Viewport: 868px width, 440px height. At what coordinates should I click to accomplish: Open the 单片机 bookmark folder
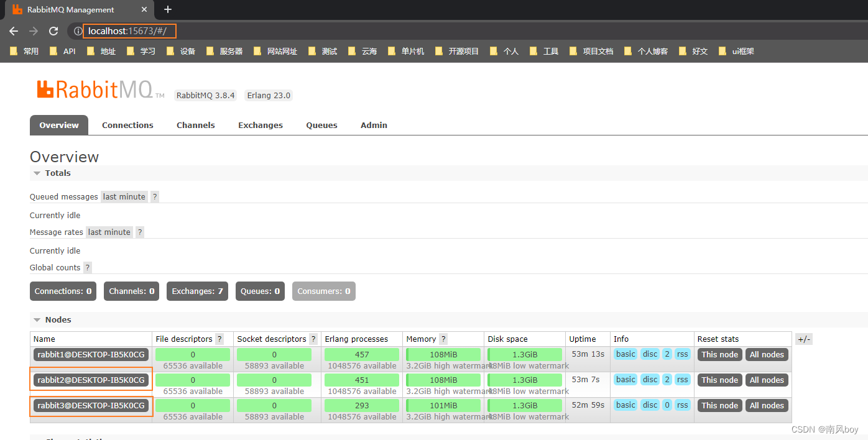click(x=406, y=51)
